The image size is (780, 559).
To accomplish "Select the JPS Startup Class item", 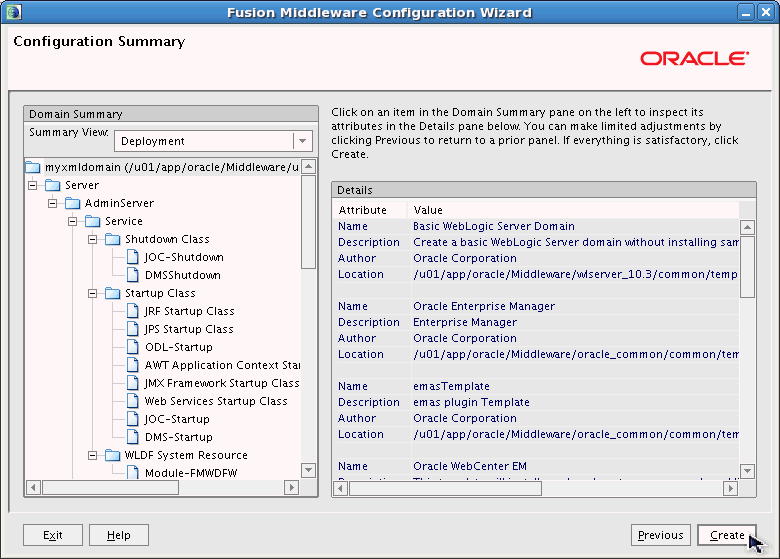I will pos(189,329).
